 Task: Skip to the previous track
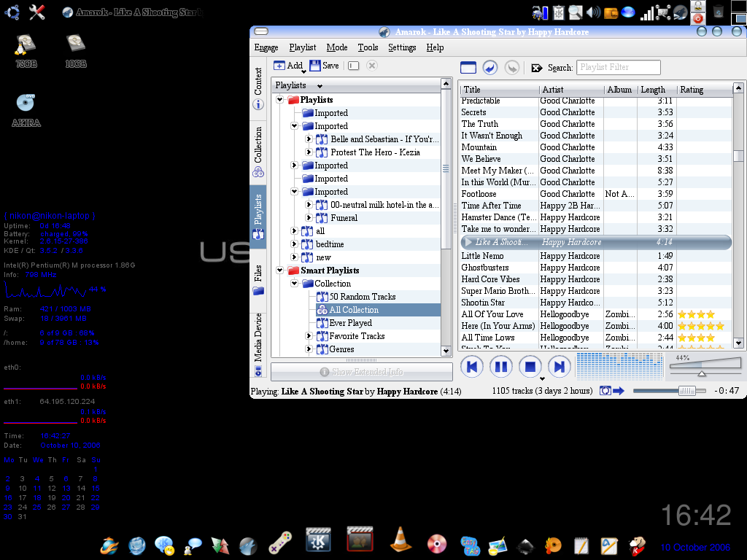(x=472, y=367)
